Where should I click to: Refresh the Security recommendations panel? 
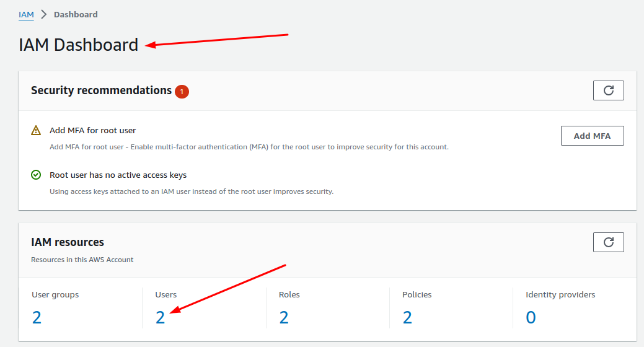tap(608, 90)
